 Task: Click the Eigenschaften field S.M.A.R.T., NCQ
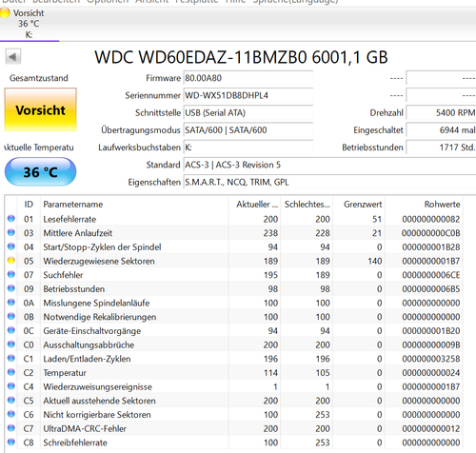[329, 183]
